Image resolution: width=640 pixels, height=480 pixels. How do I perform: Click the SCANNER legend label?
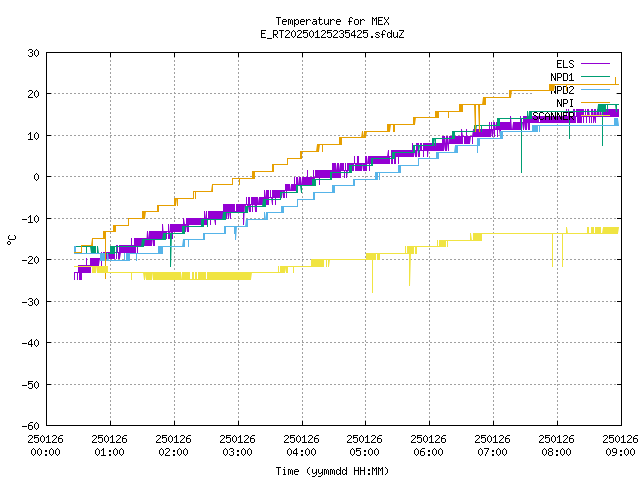click(553, 116)
